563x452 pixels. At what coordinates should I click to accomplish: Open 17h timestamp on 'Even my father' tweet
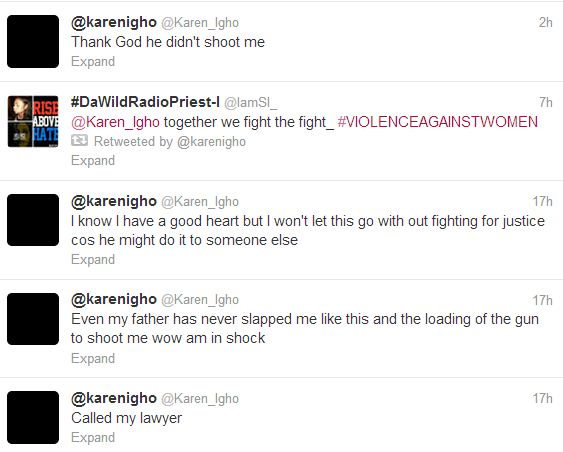(x=543, y=300)
